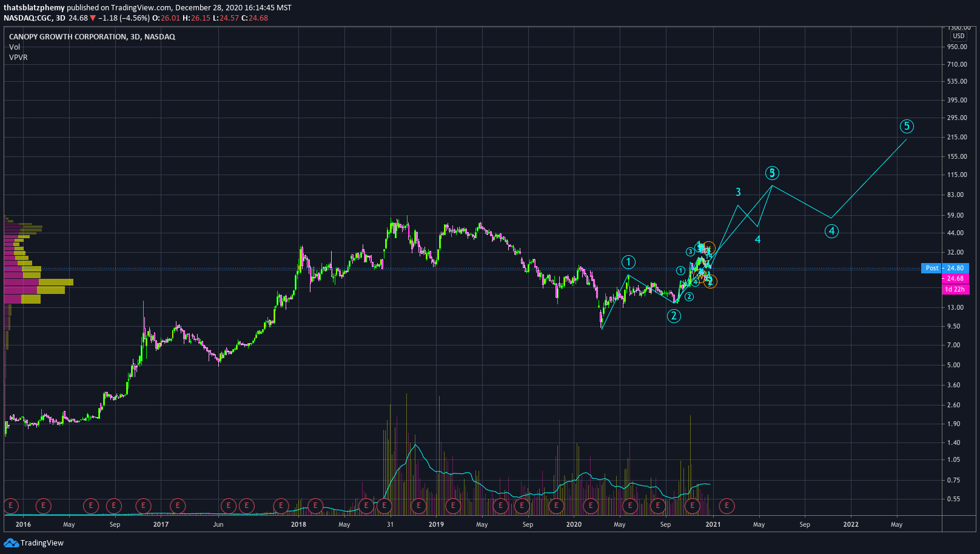The width and height of the screenshot is (980, 554).
Task: Click the 3.60 price axis level
Action: (953, 385)
